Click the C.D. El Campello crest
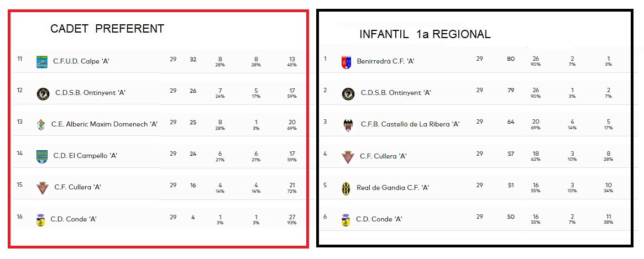The image size is (644, 259). coord(42,156)
